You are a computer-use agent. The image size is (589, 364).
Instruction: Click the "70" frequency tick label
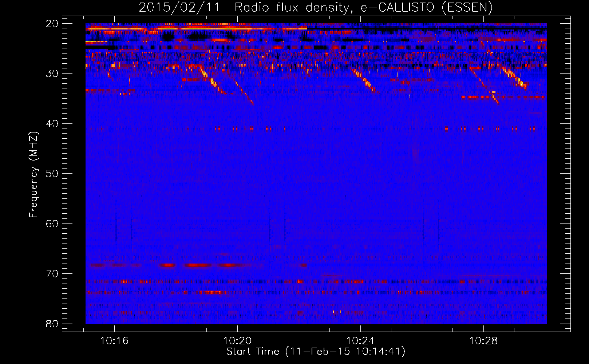tap(52, 274)
